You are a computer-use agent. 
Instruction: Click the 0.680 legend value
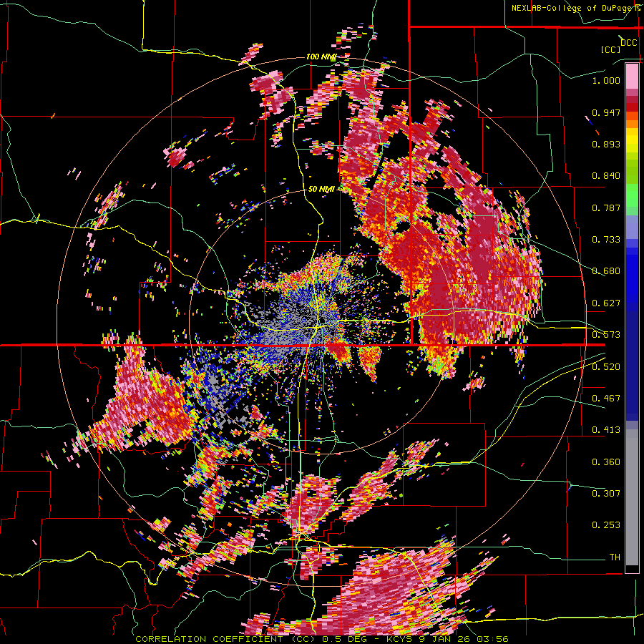point(606,271)
